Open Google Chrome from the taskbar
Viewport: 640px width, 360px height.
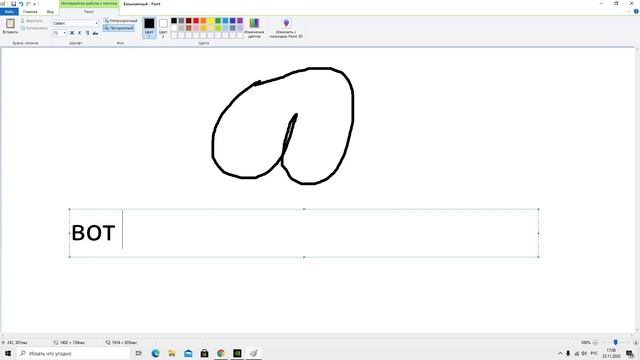[221, 353]
